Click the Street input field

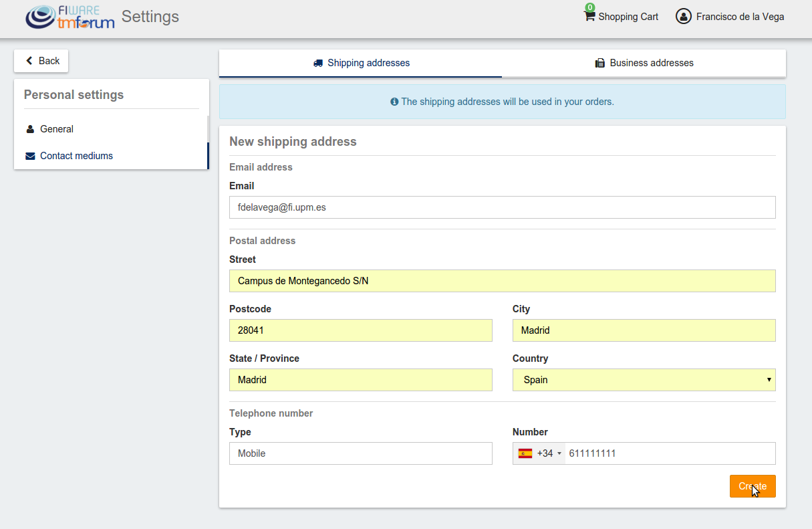[503, 281]
